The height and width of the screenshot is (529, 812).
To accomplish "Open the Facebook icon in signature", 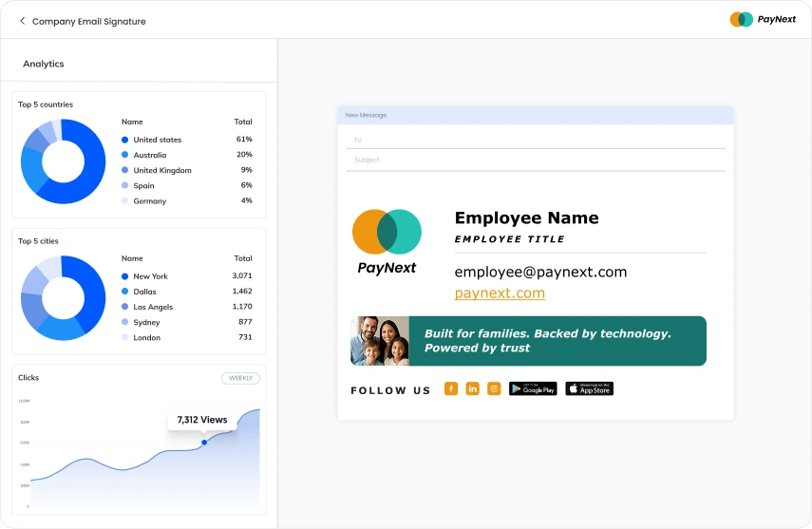I will tap(451, 388).
